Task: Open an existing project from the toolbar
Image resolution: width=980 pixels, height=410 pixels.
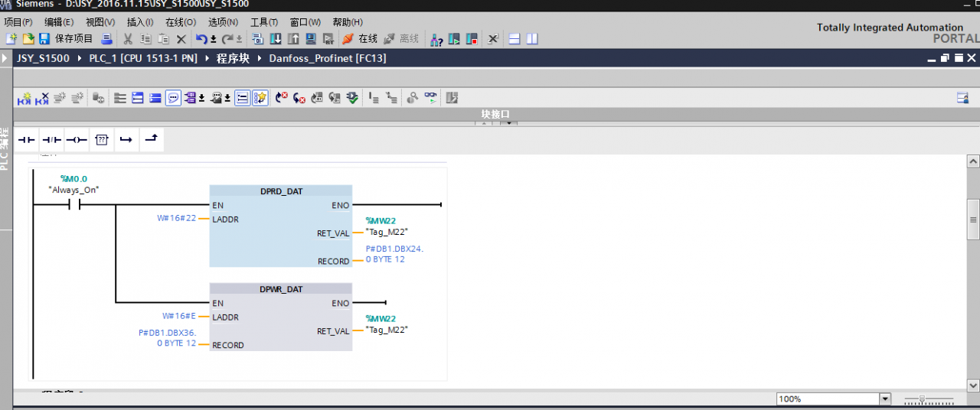Action: [28, 38]
